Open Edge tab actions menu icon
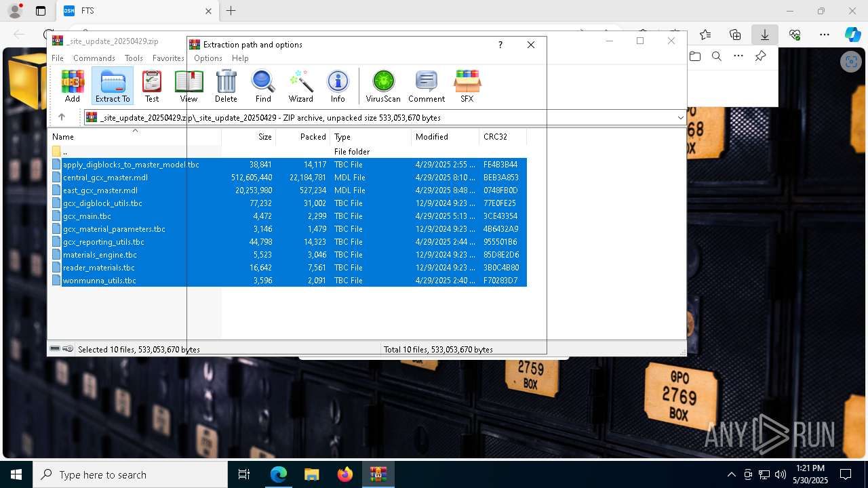The height and width of the screenshot is (488, 868). pos(41,11)
